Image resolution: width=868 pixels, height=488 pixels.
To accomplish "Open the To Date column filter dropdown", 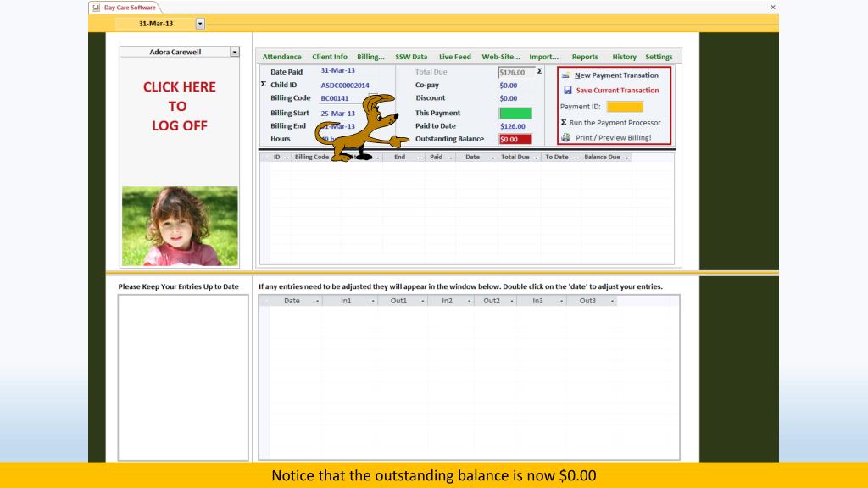I will point(576,158).
